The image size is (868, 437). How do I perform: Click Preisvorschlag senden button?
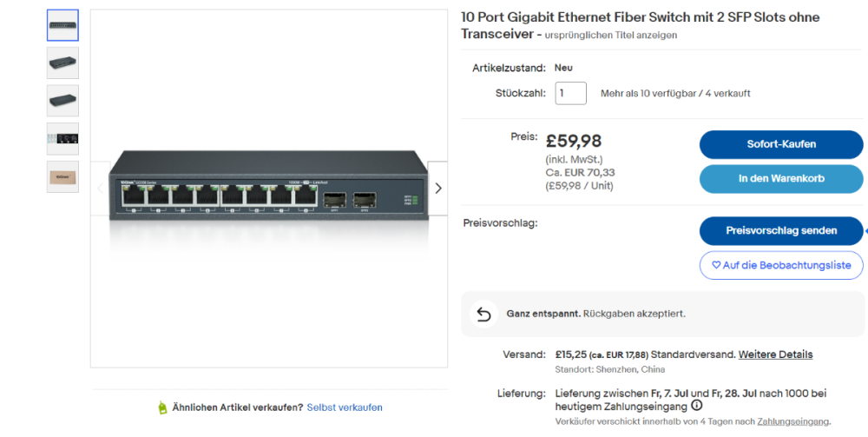pyautogui.click(x=780, y=230)
